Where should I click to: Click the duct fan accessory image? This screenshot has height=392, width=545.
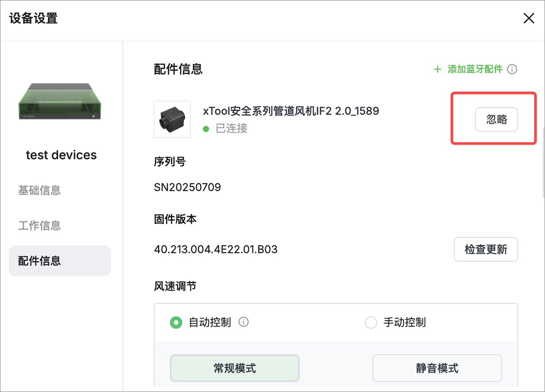coord(172,119)
